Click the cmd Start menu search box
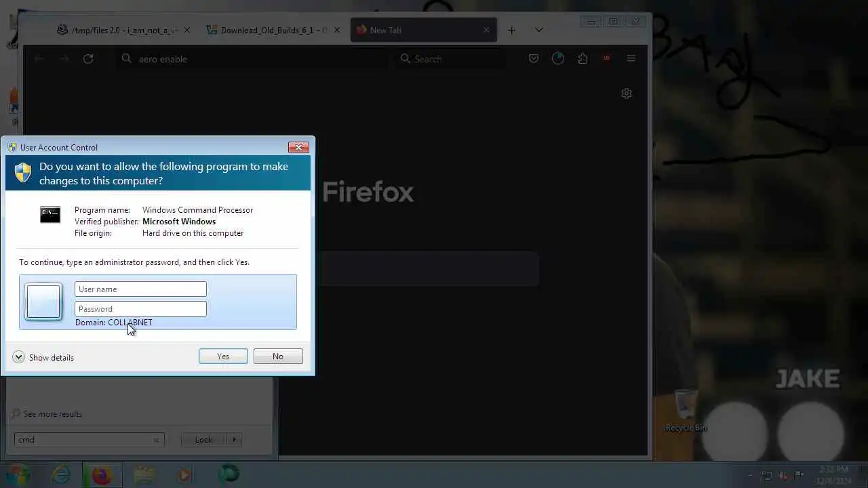This screenshot has height=488, width=868. click(90, 440)
